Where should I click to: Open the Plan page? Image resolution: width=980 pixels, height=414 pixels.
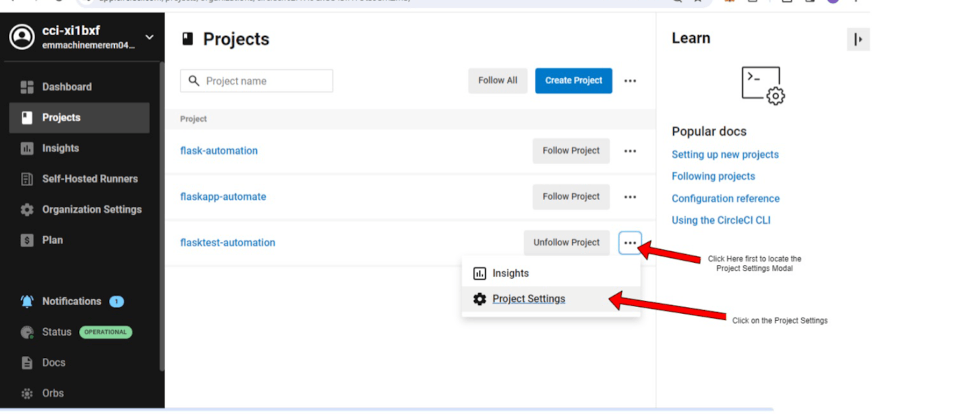tap(79, 240)
